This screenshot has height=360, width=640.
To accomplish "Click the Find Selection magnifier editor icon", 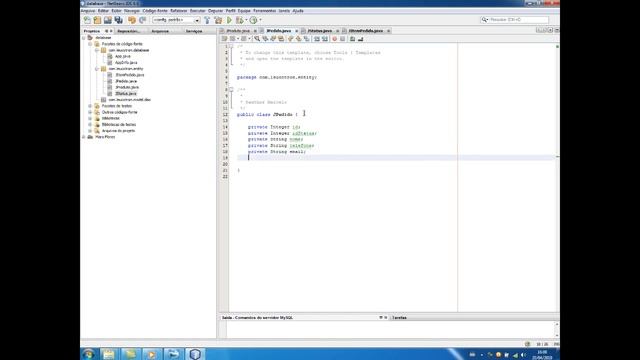I will tap(257, 39).
